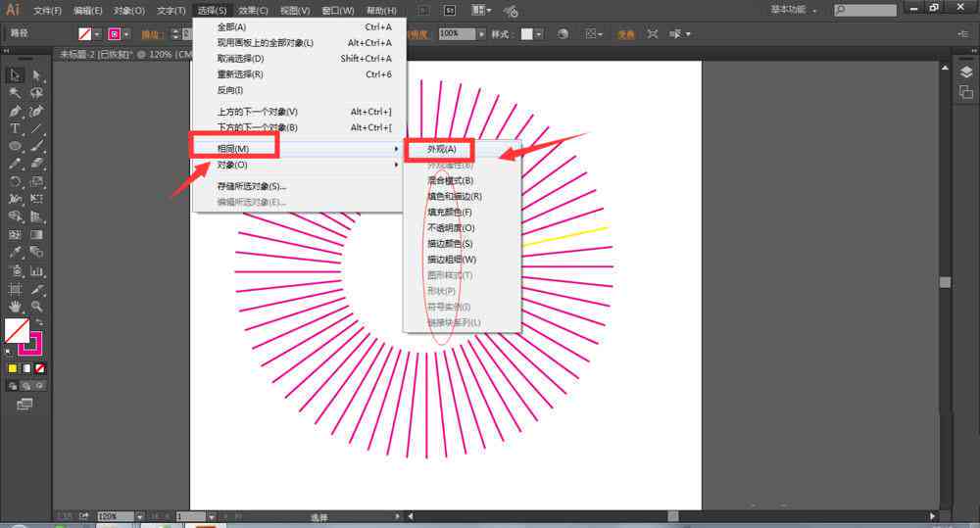
Task: Open the Arrange Documents dropdown
Action: (481, 10)
